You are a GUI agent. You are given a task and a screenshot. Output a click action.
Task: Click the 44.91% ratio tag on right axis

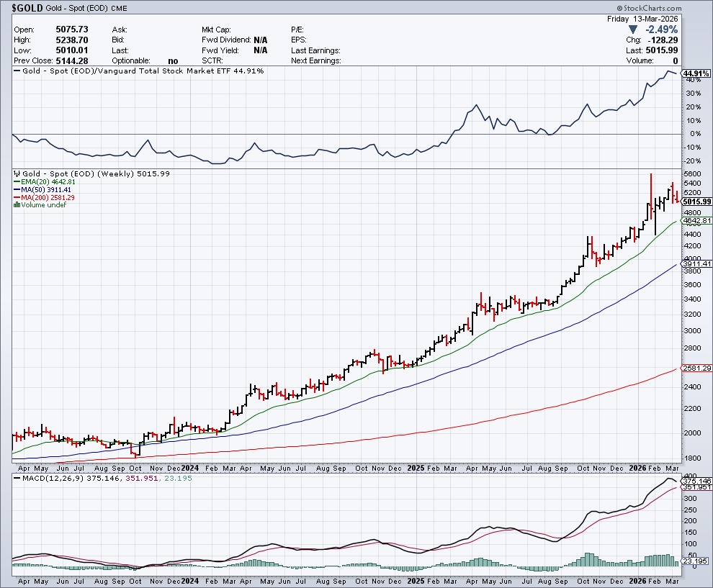696,74
